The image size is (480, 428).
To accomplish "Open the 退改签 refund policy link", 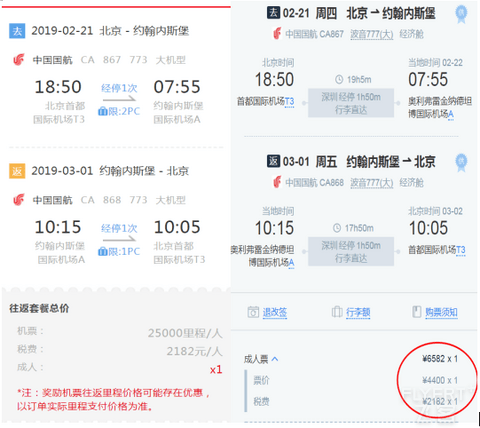I will pyautogui.click(x=275, y=312).
